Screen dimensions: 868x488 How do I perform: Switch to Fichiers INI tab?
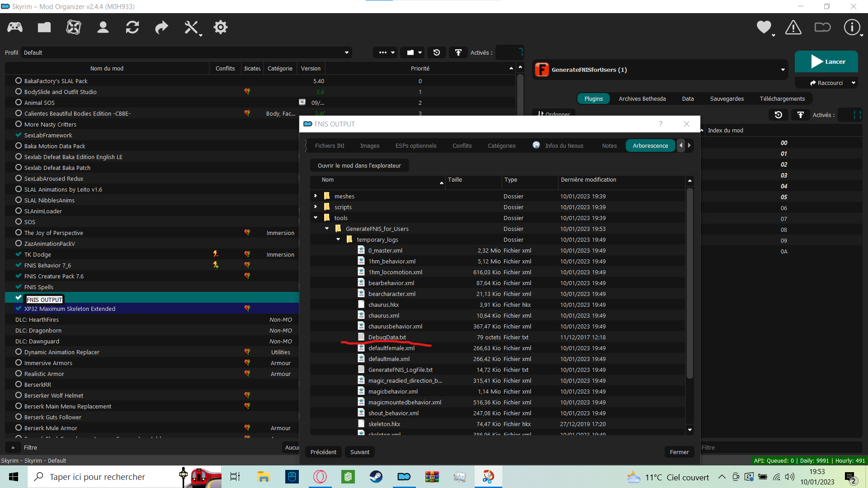330,145
